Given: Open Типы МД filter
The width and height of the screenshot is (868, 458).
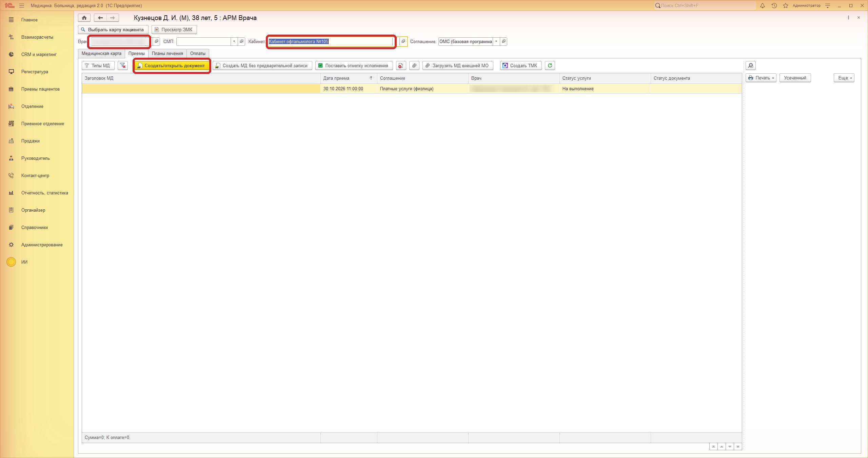Looking at the screenshot, I should 98,65.
